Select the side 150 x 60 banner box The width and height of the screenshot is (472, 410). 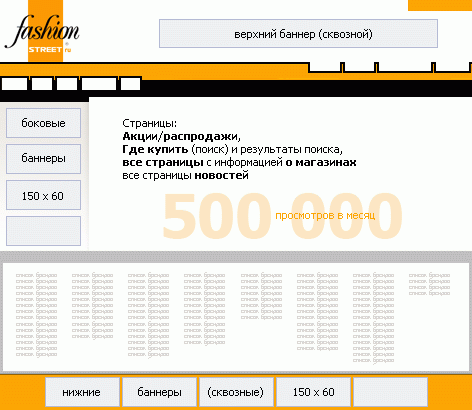(x=43, y=195)
